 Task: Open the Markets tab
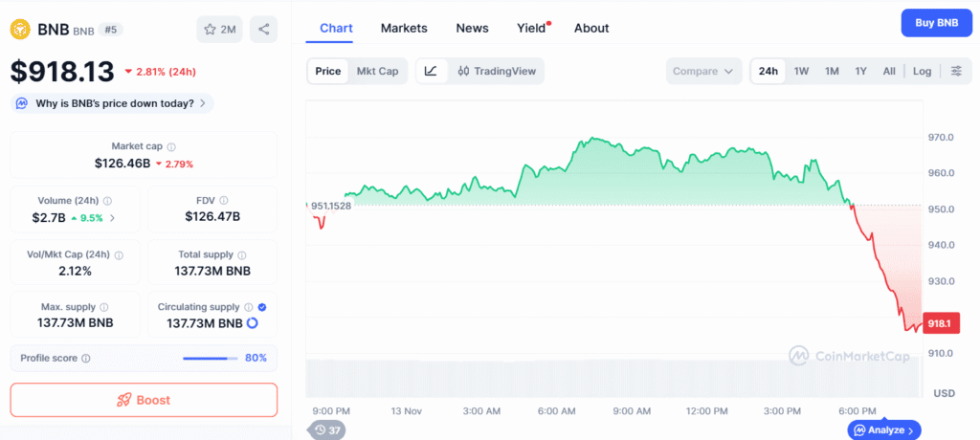[x=405, y=28]
